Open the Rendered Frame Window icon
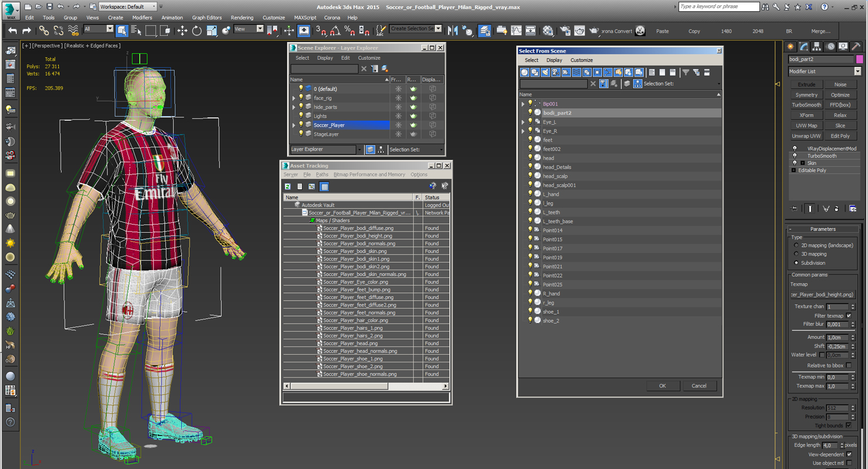 click(579, 30)
